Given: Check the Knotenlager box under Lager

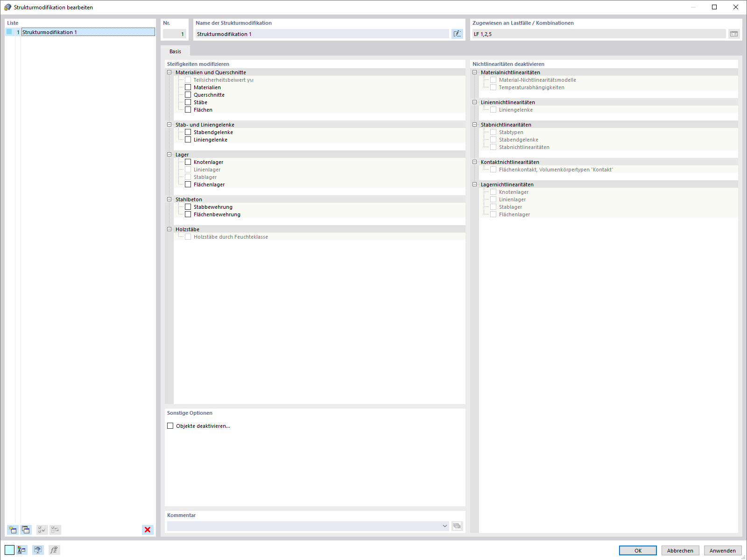Looking at the screenshot, I should pyautogui.click(x=188, y=162).
